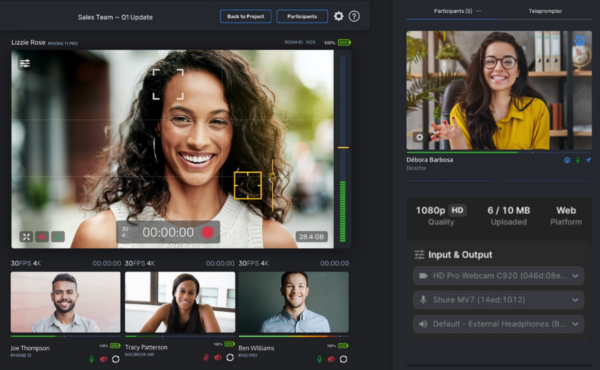600x370 pixels.
Task: Click the Lizzie Rose name label
Action: click(x=28, y=42)
